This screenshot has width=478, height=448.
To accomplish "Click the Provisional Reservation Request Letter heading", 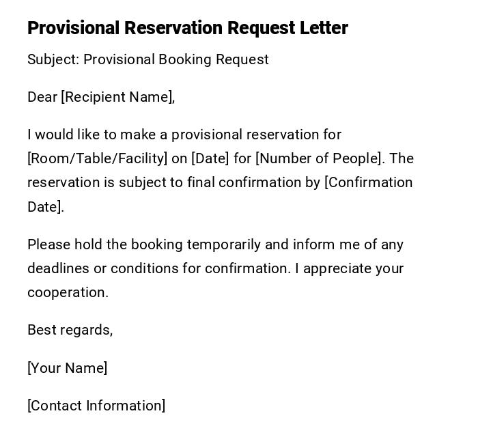I will (x=188, y=28).
